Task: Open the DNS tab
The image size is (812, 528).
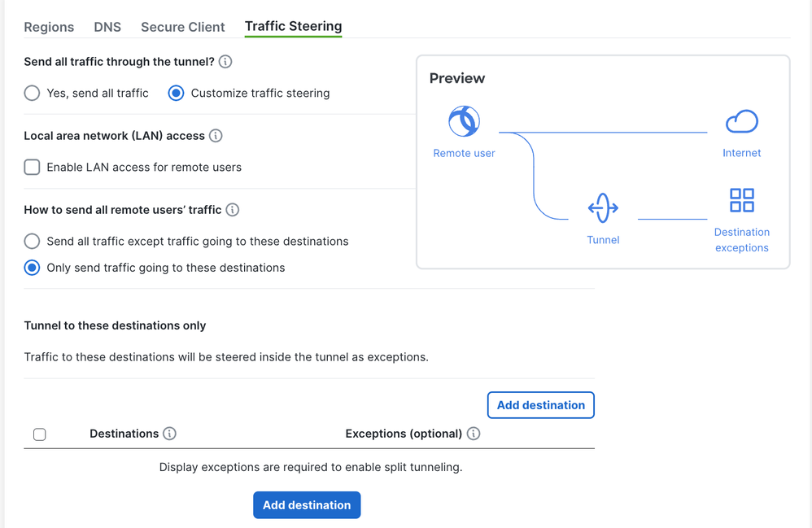Action: pyautogui.click(x=107, y=27)
